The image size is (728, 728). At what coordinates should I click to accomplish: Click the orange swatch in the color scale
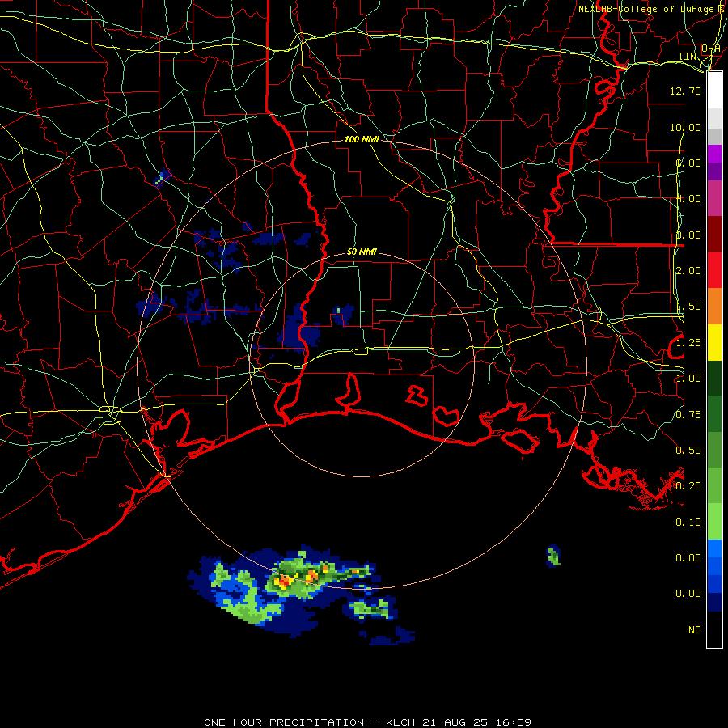tap(714, 307)
